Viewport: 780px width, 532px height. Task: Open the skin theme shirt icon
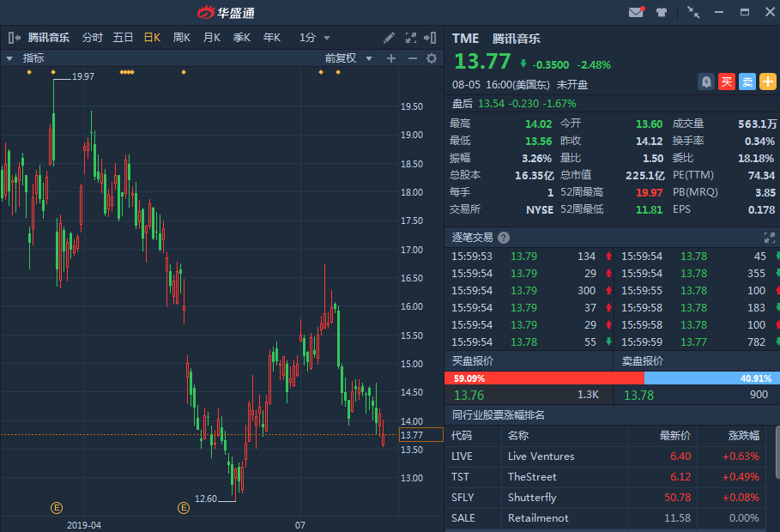pyautogui.click(x=661, y=12)
